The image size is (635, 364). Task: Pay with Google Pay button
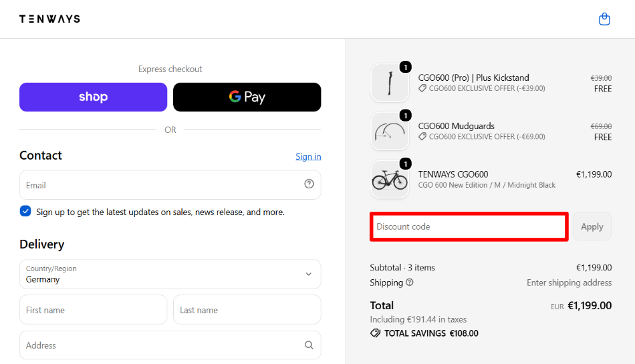point(247,97)
